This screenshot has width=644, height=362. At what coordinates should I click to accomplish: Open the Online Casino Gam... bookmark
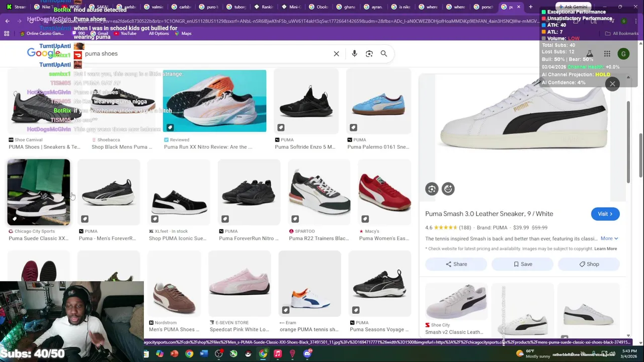click(42, 33)
